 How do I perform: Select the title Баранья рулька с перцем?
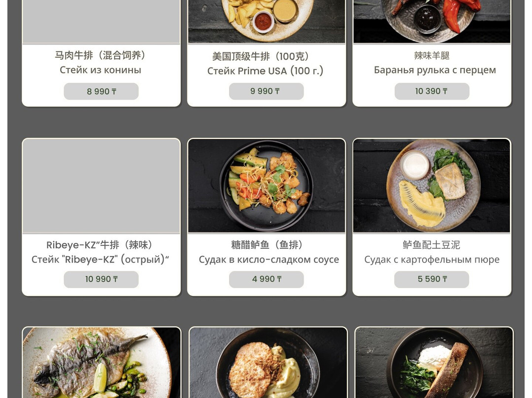[434, 70]
